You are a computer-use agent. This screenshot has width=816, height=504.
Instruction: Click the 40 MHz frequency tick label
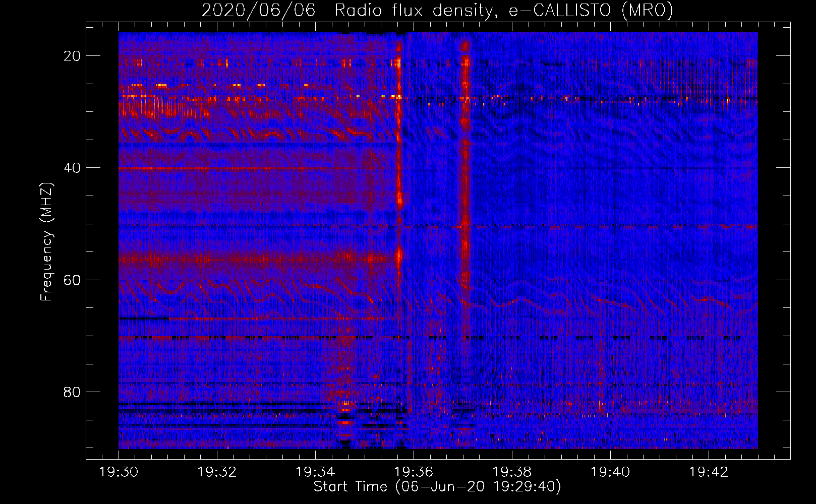[73, 168]
